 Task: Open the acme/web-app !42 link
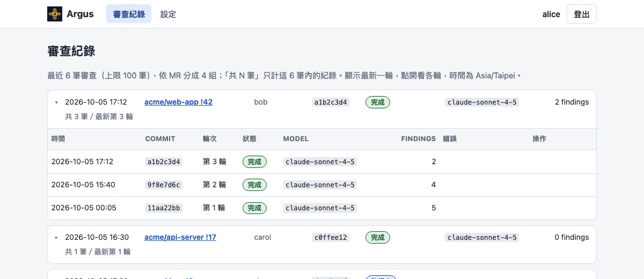pyautogui.click(x=179, y=102)
